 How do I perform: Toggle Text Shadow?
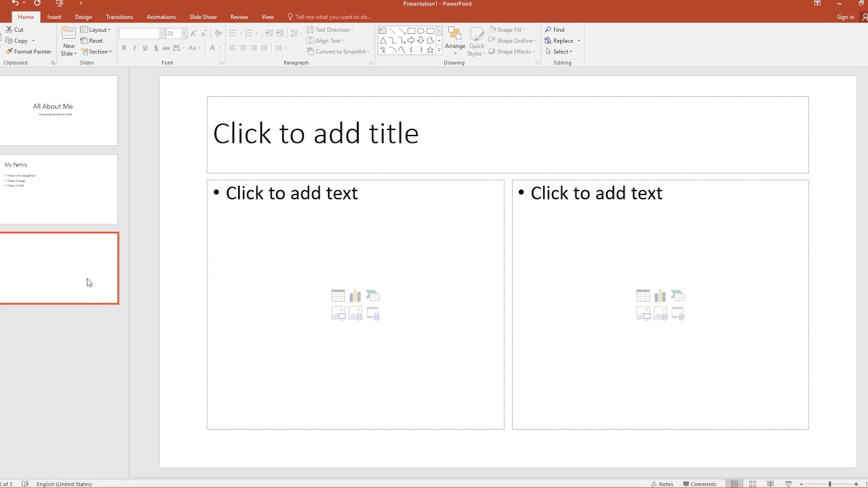tap(155, 48)
